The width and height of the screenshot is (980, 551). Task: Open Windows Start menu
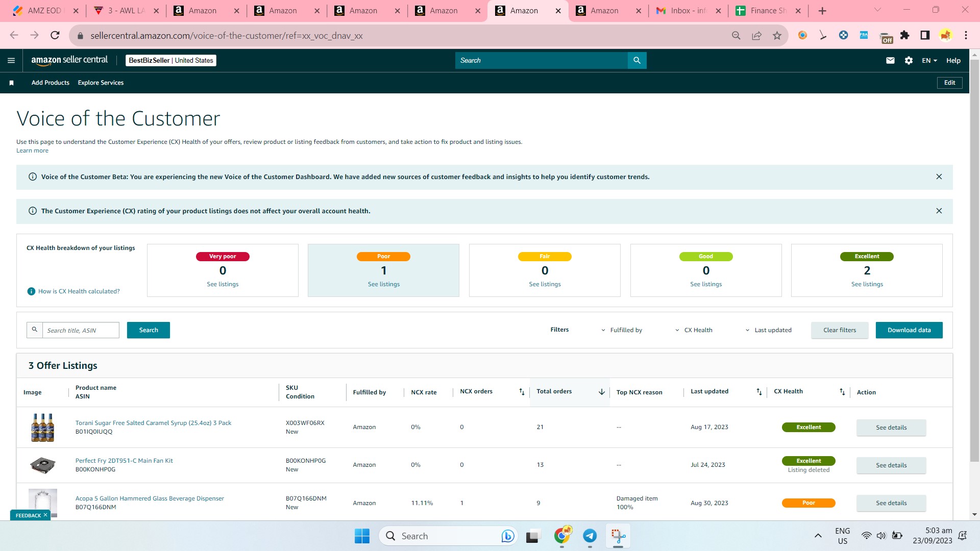[362, 536]
